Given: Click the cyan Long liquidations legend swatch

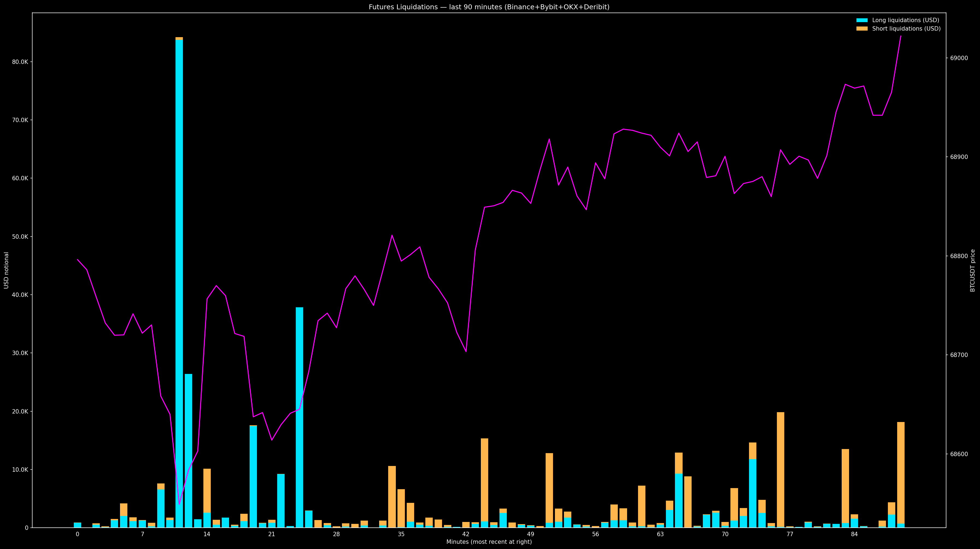Looking at the screenshot, I should tap(862, 20).
